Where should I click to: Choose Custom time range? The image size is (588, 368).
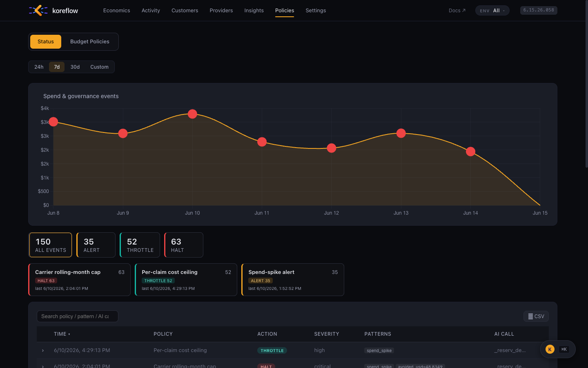99,67
